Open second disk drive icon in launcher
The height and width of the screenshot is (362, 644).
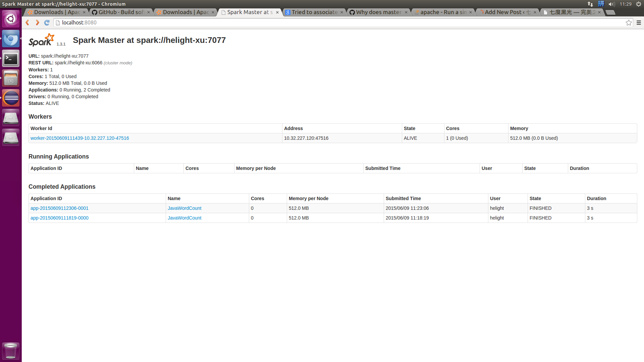pyautogui.click(x=11, y=138)
